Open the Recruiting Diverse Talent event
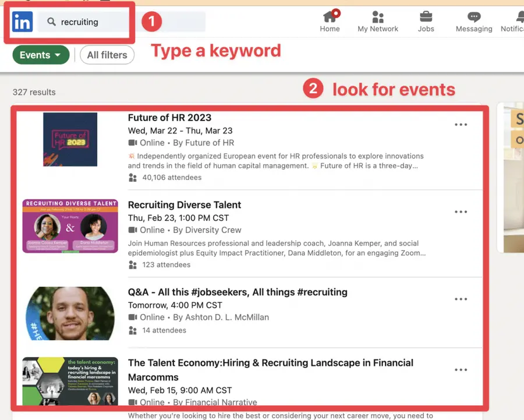This screenshot has width=524, height=420. (185, 204)
